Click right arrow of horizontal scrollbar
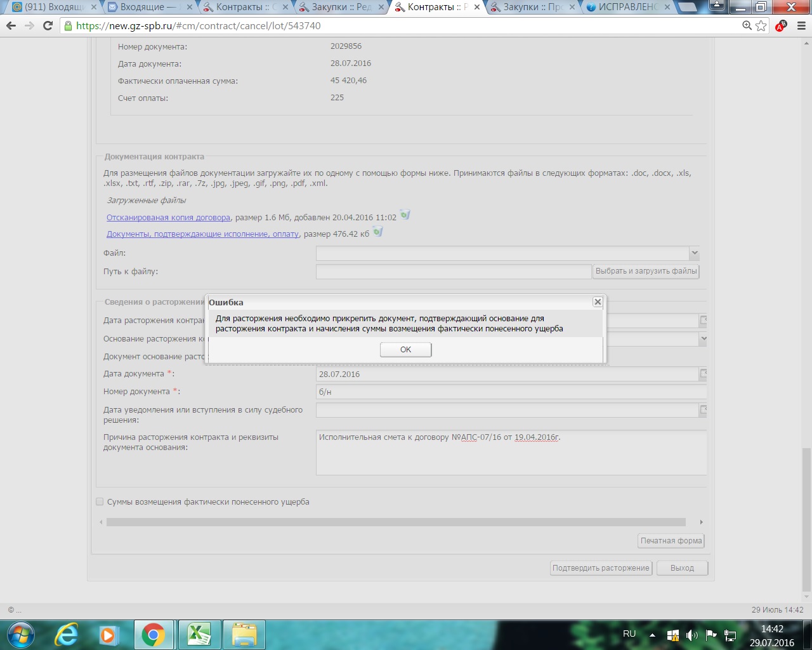Viewport: 812px width, 650px height. pos(701,522)
